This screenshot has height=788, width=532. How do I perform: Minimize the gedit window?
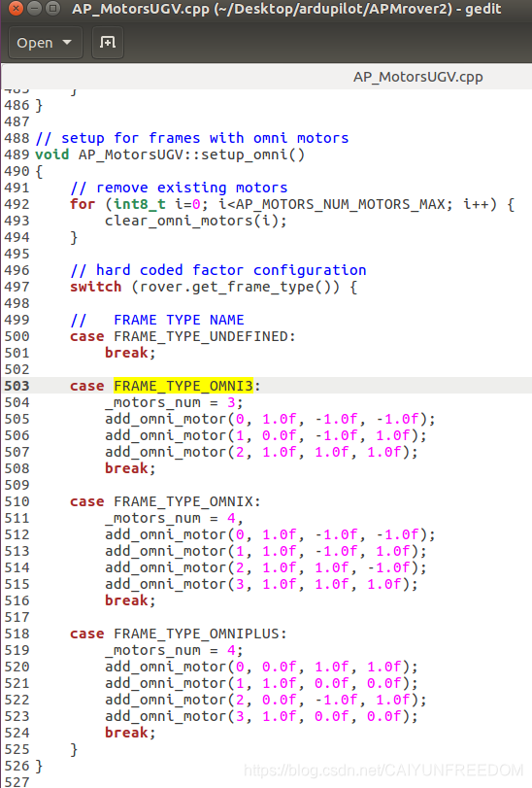tap(34, 9)
